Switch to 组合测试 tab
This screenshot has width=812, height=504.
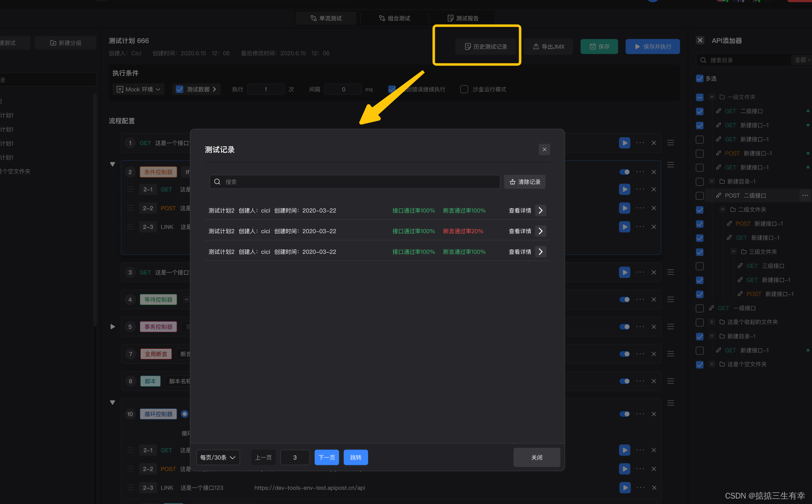pos(394,18)
